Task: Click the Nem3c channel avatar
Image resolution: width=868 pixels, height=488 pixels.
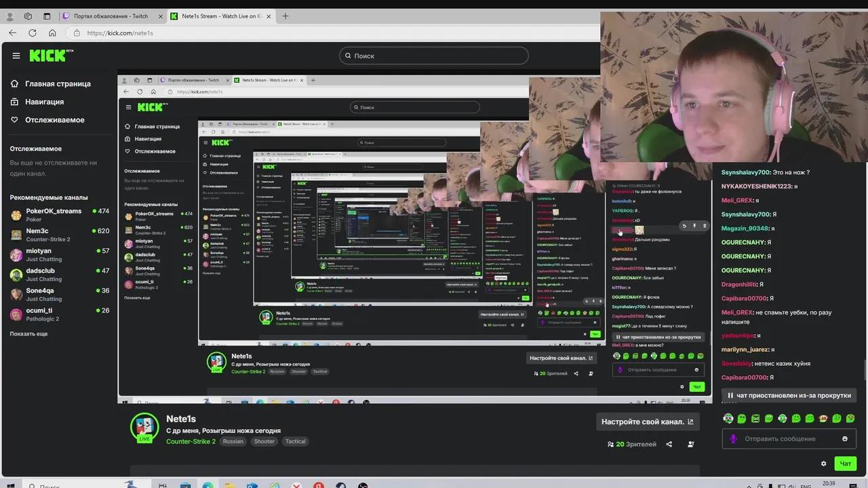Action: point(16,235)
